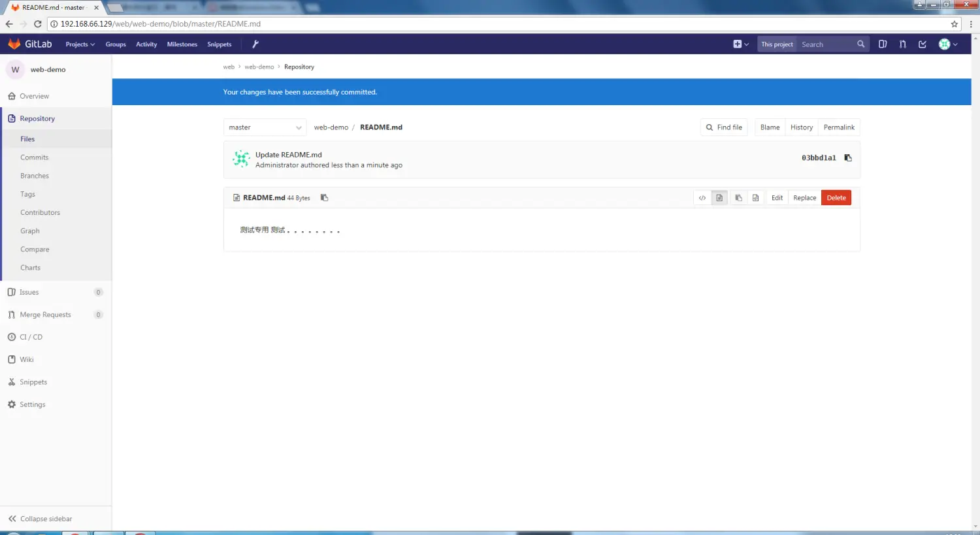Image resolution: width=980 pixels, height=535 pixels.
Task: Open the GitLab home logo
Action: click(x=30, y=44)
